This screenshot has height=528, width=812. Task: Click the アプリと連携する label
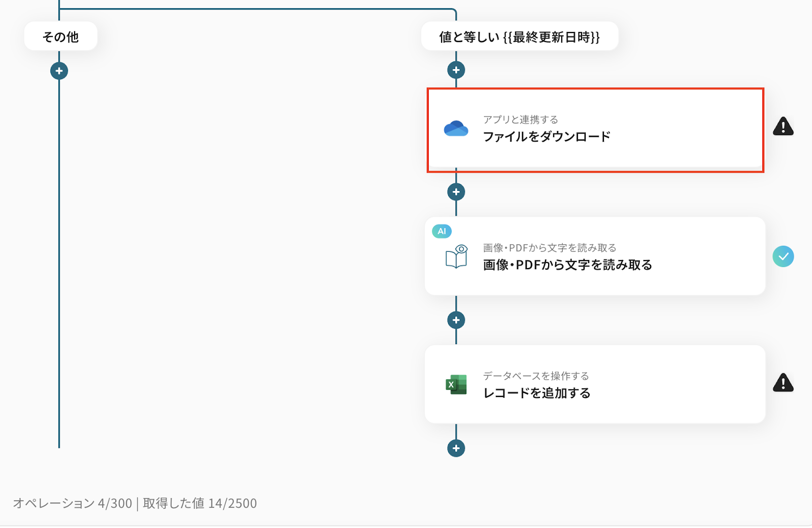click(521, 120)
